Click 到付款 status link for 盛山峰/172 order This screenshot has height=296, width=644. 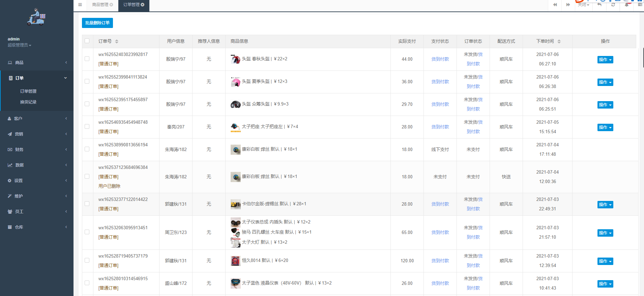tap(473, 288)
